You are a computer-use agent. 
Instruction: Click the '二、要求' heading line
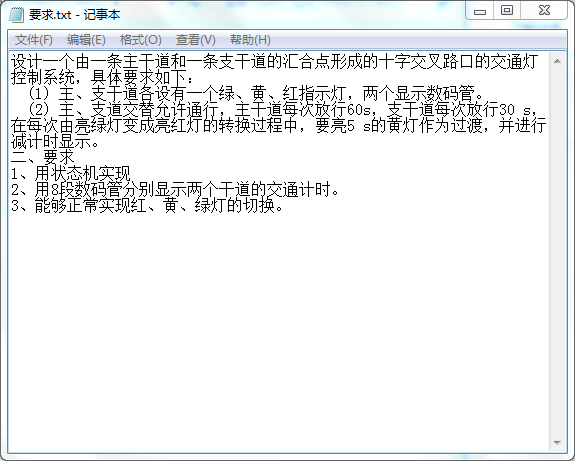pyautogui.click(x=43, y=158)
